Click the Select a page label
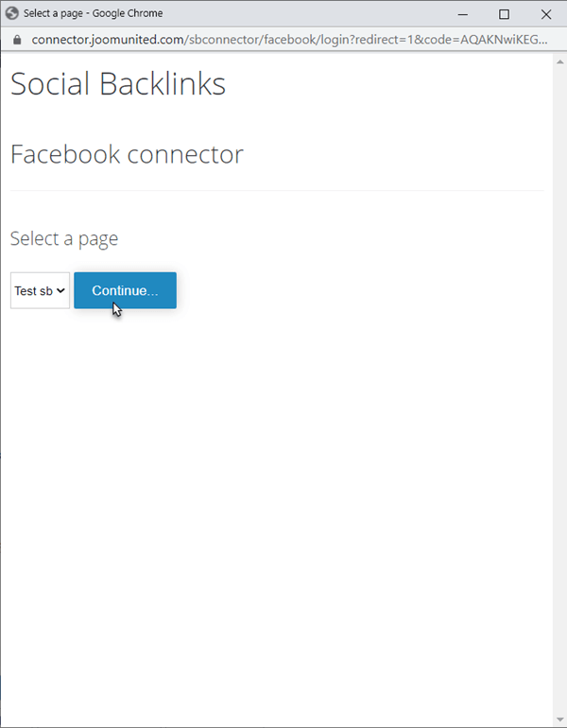Image resolution: width=567 pixels, height=728 pixels. click(x=64, y=238)
